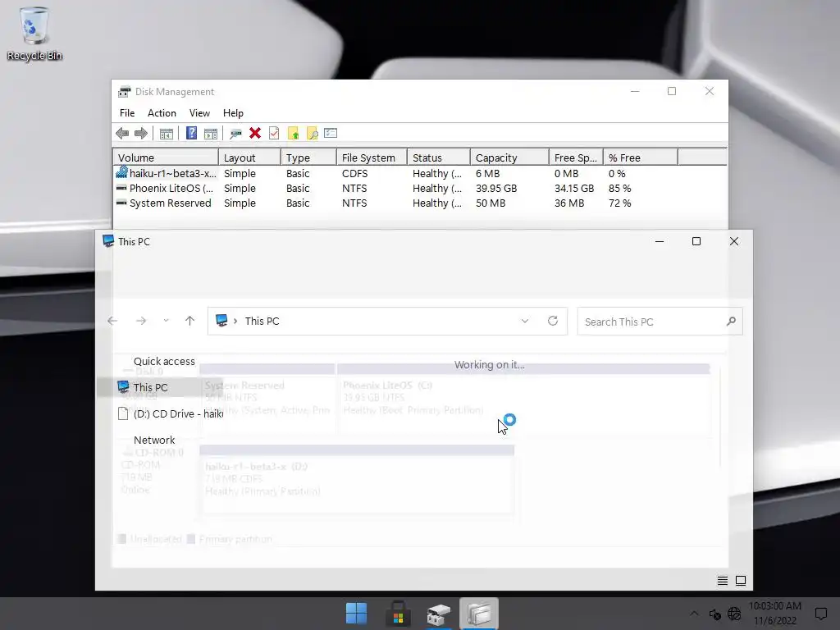Open the Windows Start button
Viewport: 840px width, 630px height.
click(x=356, y=614)
